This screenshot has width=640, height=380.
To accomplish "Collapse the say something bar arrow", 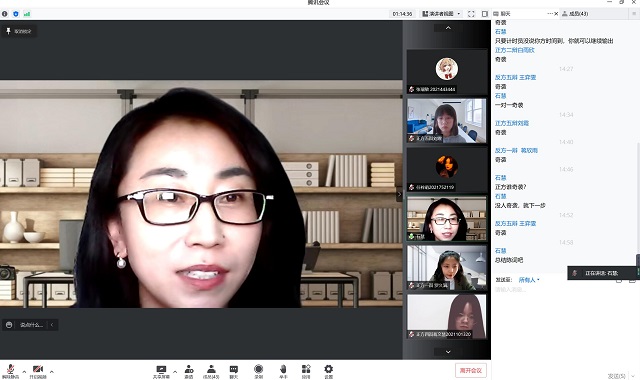I will click(52, 325).
